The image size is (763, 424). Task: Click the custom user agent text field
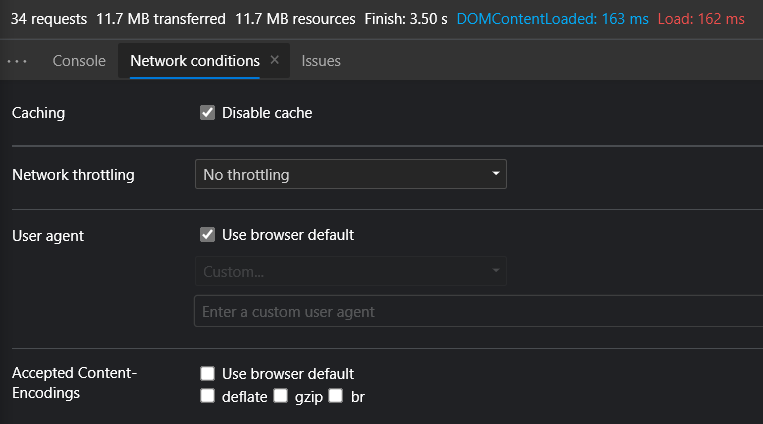click(x=478, y=311)
